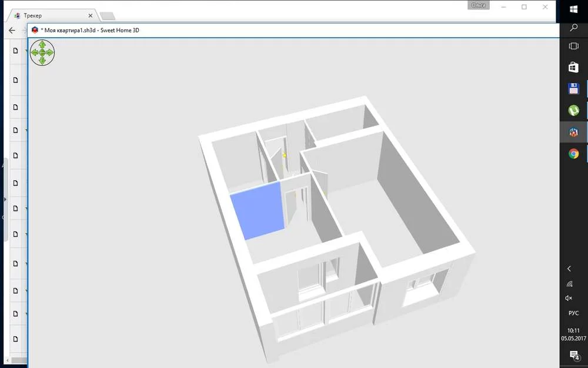
Task: Open the Wi-Fi network tray icon
Action: point(569,284)
